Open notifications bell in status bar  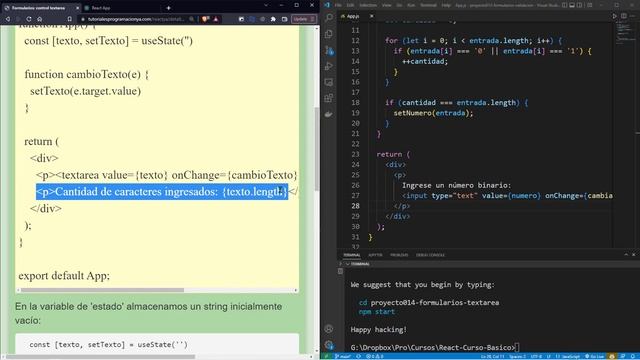point(633,356)
